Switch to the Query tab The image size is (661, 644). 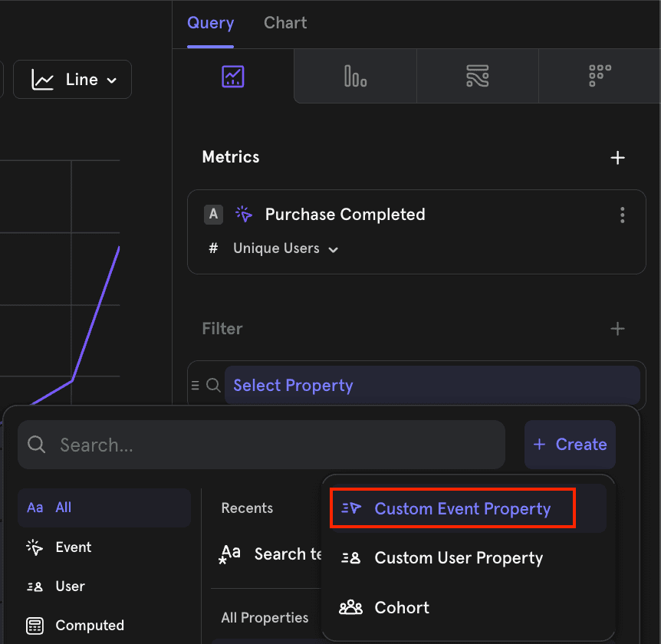[210, 23]
